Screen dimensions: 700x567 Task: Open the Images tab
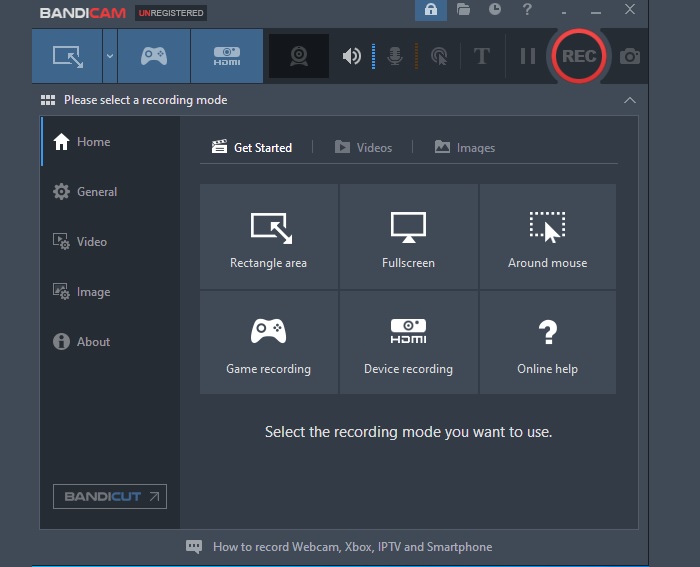coord(465,147)
